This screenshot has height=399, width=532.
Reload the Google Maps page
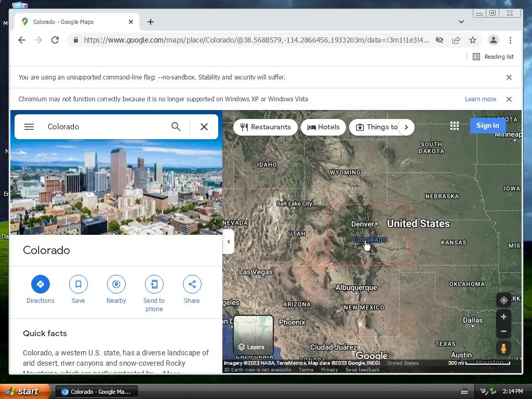click(x=55, y=40)
